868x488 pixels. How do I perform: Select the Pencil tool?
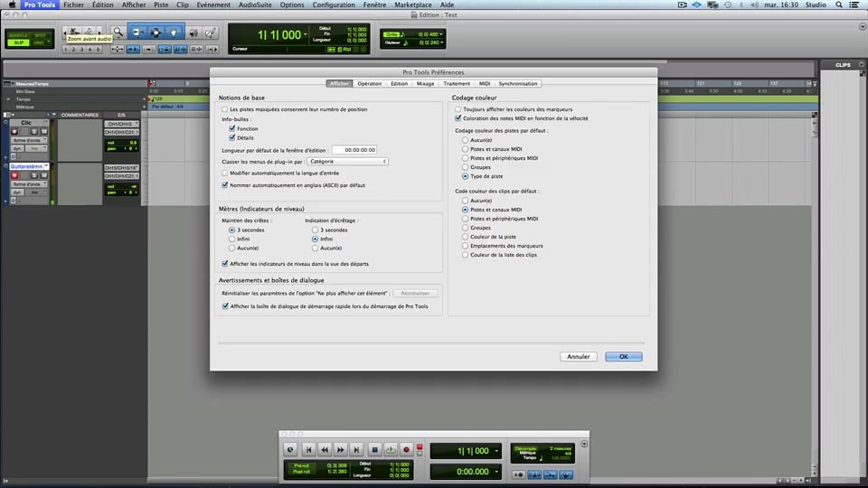point(211,33)
